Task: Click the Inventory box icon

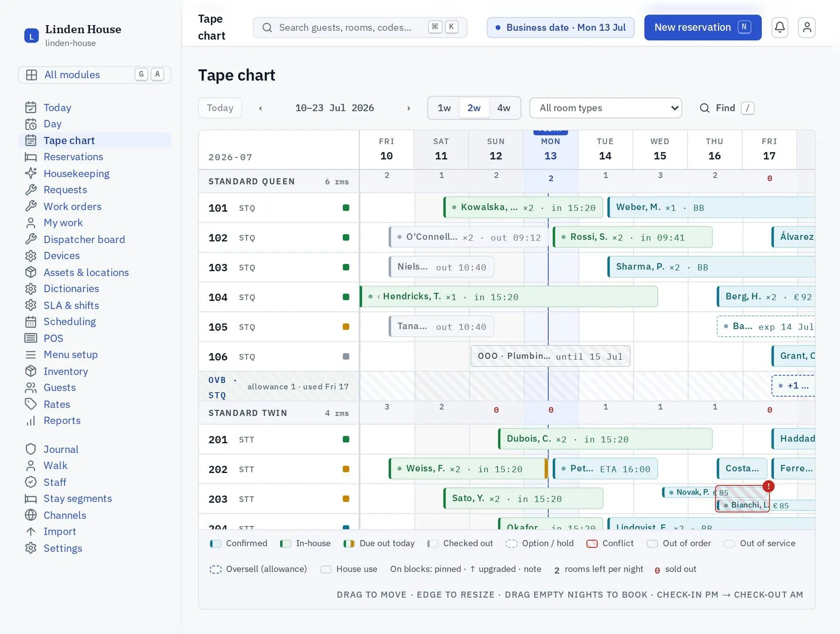Action: tap(31, 371)
